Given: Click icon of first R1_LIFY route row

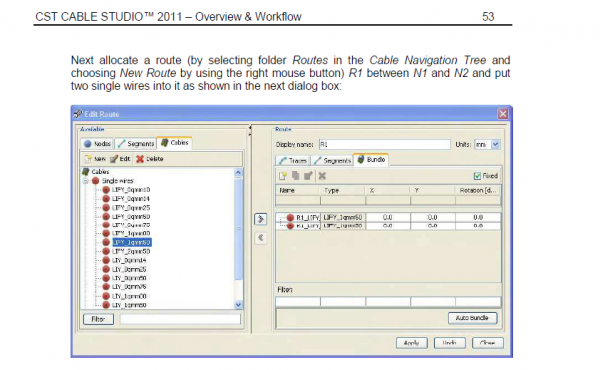Looking at the screenshot, I should [x=290, y=217].
